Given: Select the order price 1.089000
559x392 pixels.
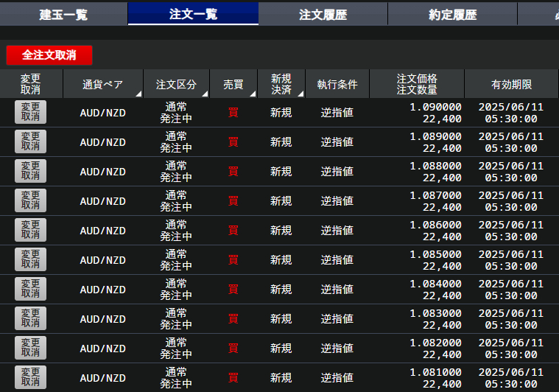Looking at the screenshot, I should click(x=436, y=136).
